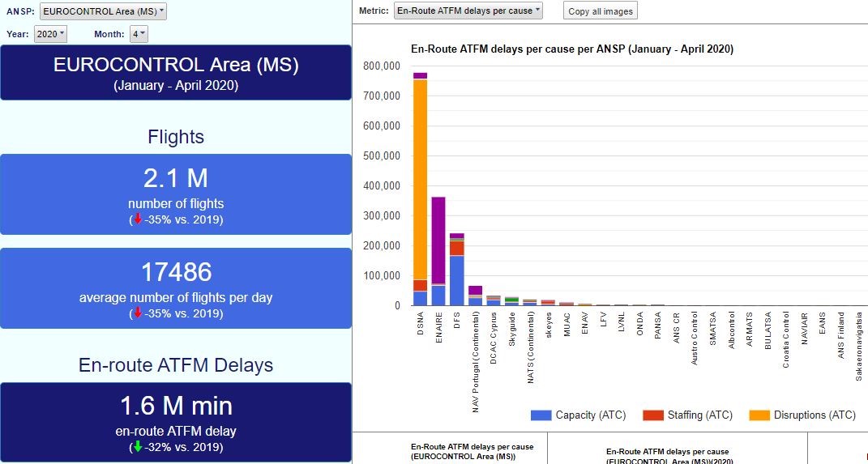Viewport: 868px width, 464px height.
Task: Click the green down arrow under en-route ATFM delay
Action: pos(138,446)
